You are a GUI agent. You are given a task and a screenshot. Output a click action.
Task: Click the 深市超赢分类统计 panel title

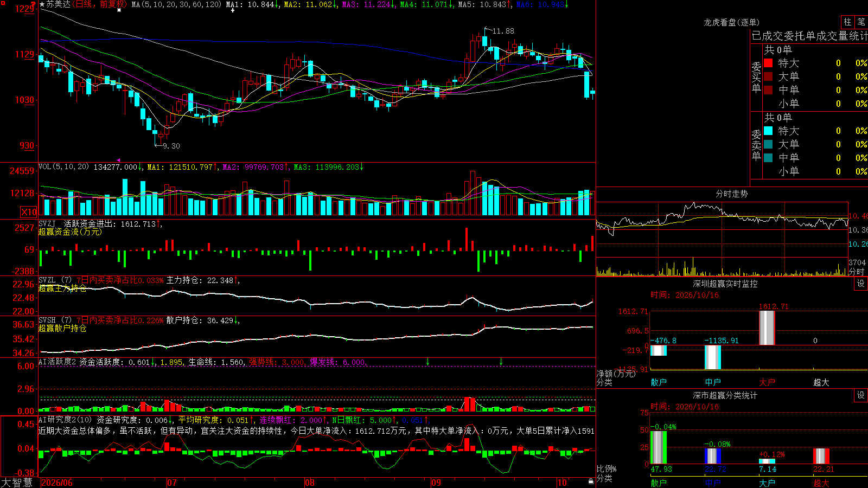[725, 395]
